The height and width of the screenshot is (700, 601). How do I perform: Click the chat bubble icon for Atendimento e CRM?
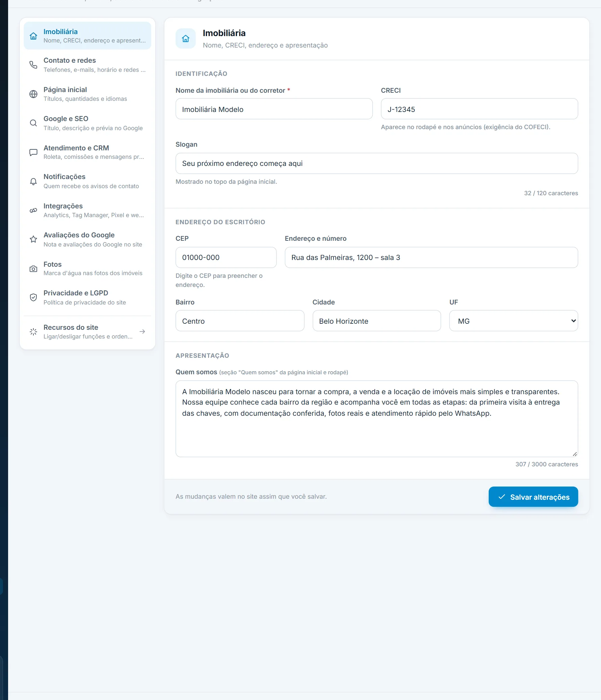click(x=33, y=152)
